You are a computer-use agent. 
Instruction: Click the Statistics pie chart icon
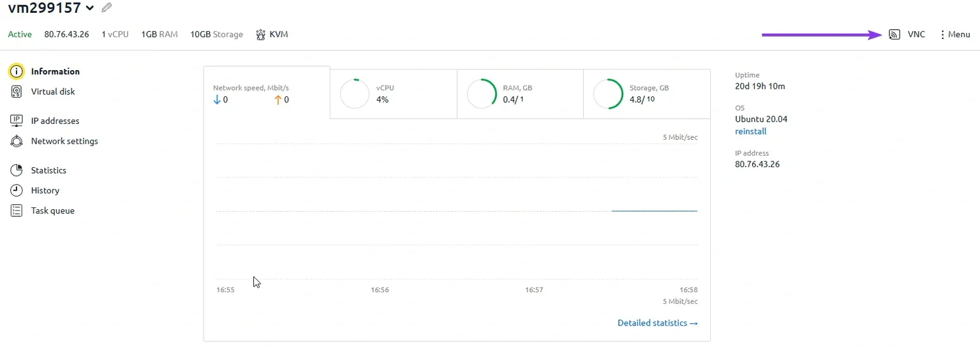point(17,170)
